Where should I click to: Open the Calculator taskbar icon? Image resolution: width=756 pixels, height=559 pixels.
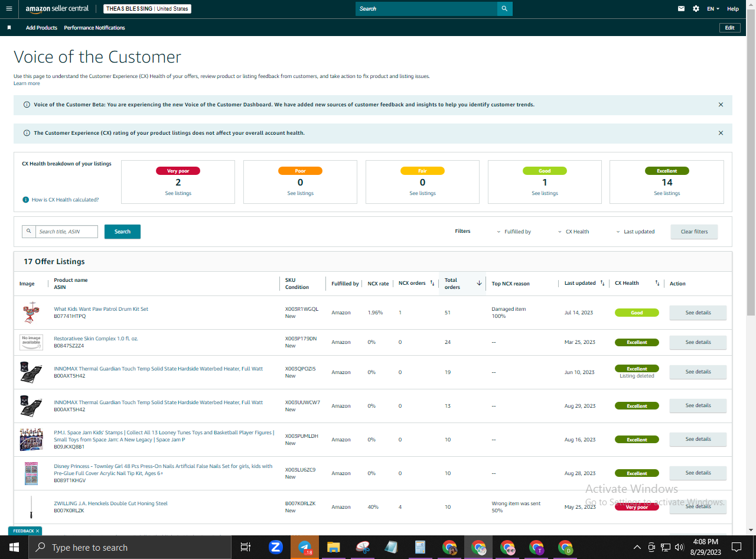click(421, 547)
